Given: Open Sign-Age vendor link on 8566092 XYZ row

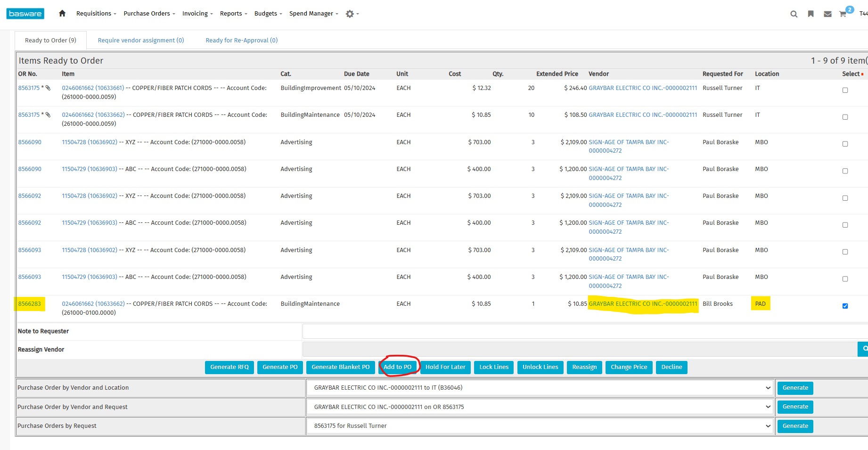Looking at the screenshot, I should click(629, 200).
